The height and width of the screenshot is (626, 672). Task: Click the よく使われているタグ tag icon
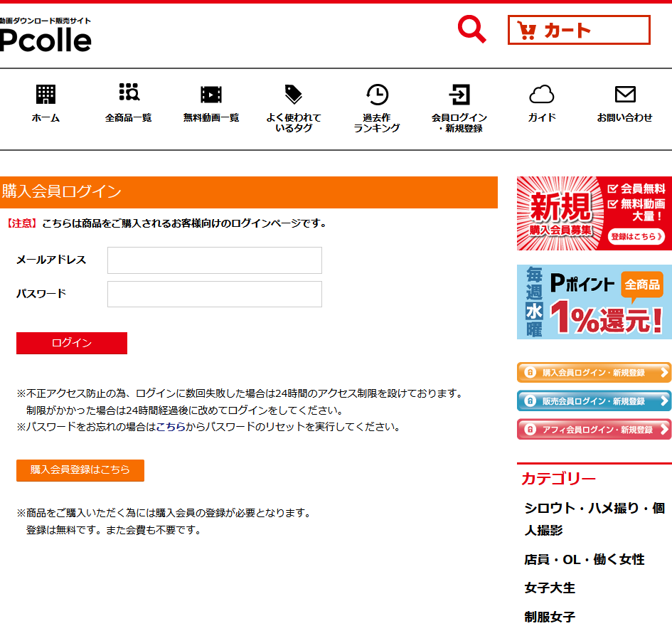tap(293, 95)
